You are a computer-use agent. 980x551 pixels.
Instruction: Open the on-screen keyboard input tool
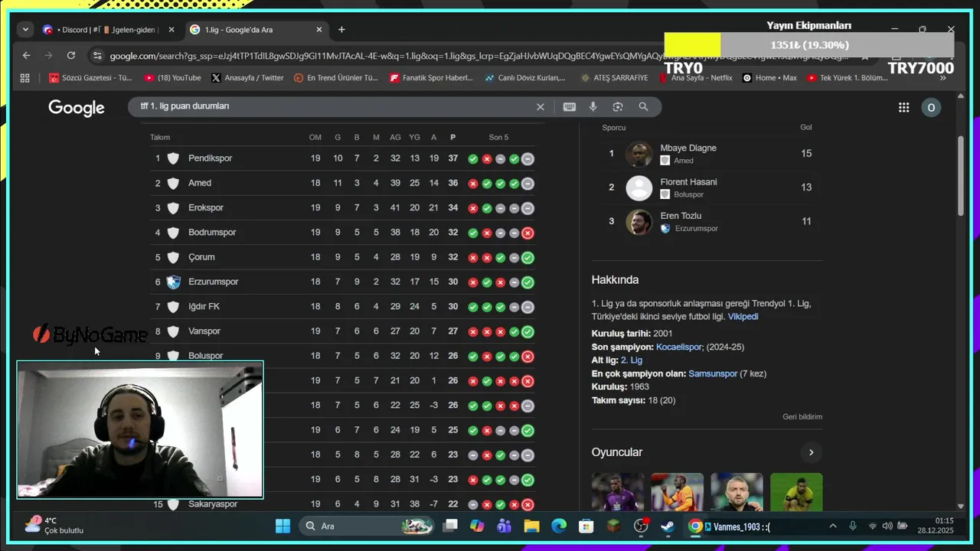(570, 107)
